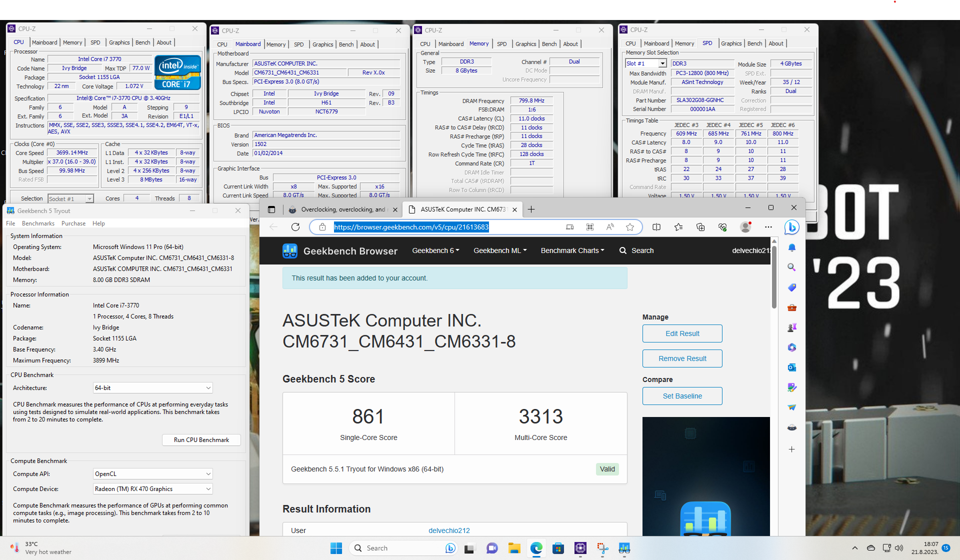Open the Edge profile avatar
This screenshot has width=960, height=560.
[745, 227]
